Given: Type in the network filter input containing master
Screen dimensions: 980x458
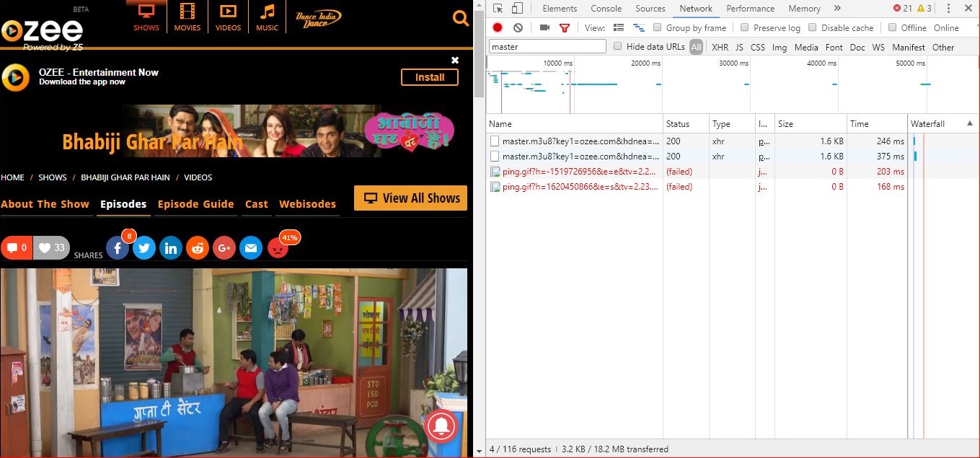Looking at the screenshot, I should click(x=547, y=45).
